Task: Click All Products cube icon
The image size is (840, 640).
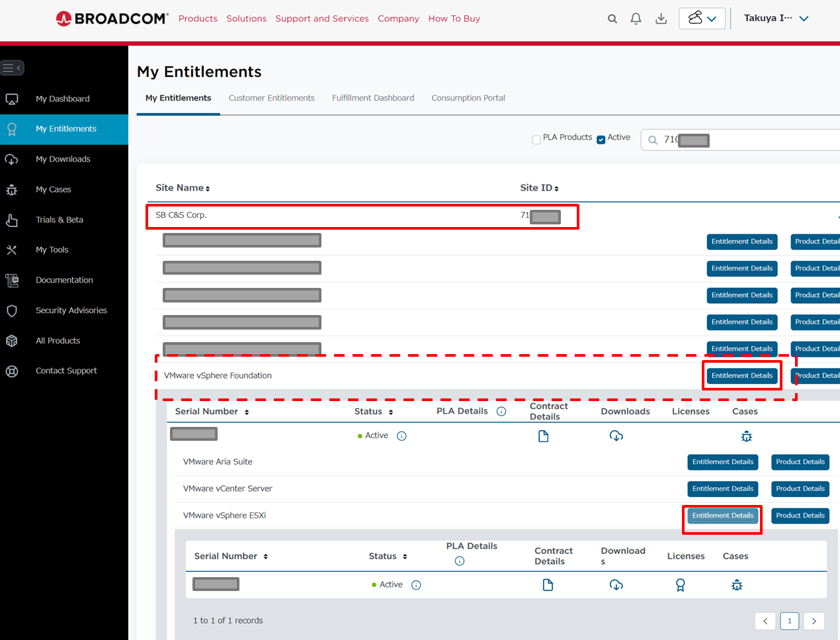Action: [x=12, y=341]
